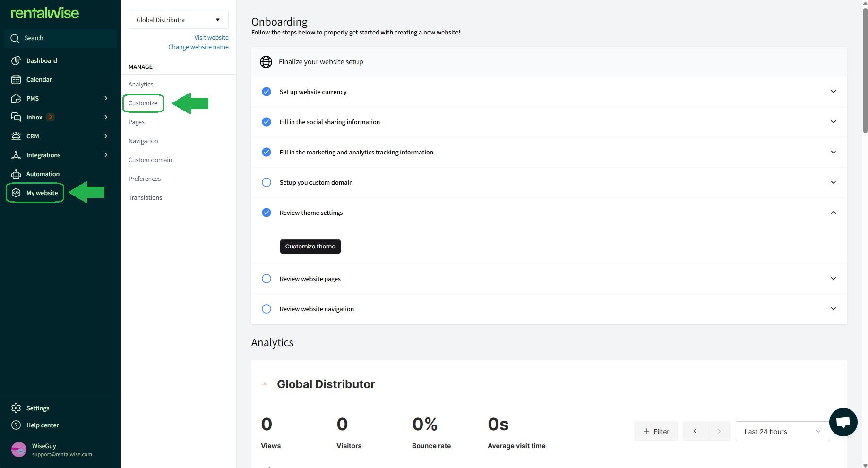Click the Search field in sidebar

click(60, 38)
